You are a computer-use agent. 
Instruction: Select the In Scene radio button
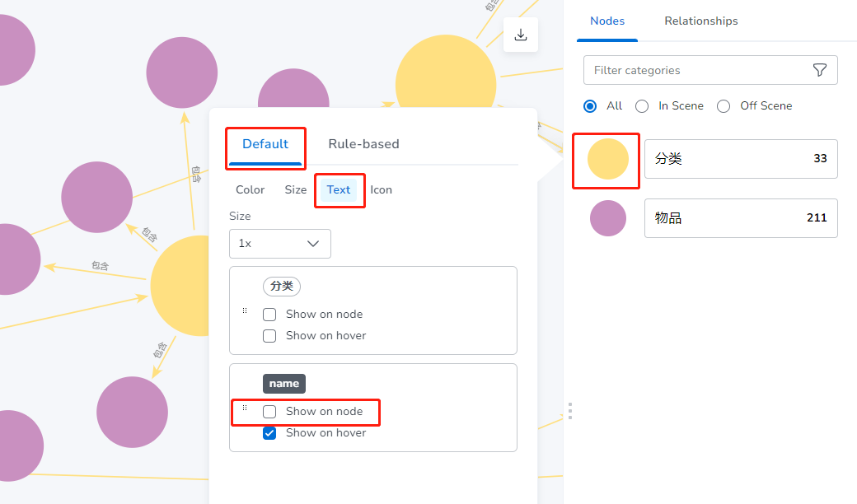(x=642, y=105)
